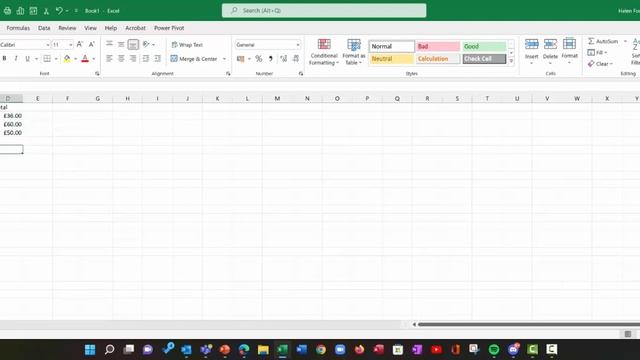Toggle Bottom Align (currently active)

[133, 44]
